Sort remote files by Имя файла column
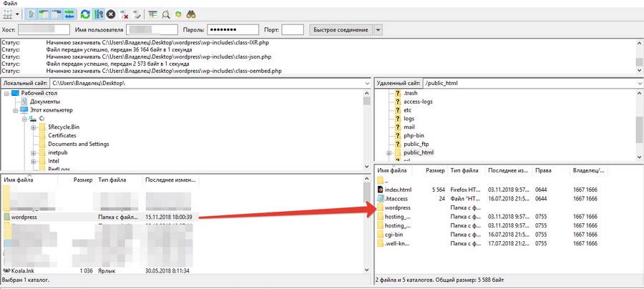This screenshot has width=644, height=289. click(397, 171)
